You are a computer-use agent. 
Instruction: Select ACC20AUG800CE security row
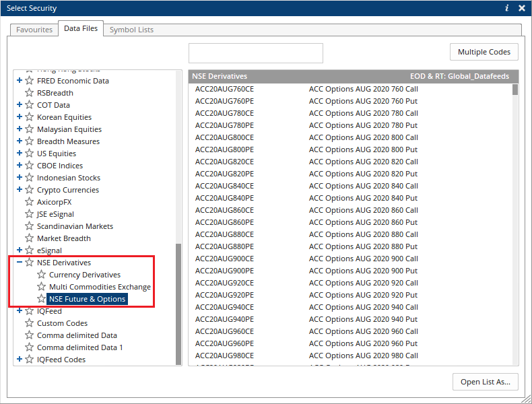tap(350, 137)
